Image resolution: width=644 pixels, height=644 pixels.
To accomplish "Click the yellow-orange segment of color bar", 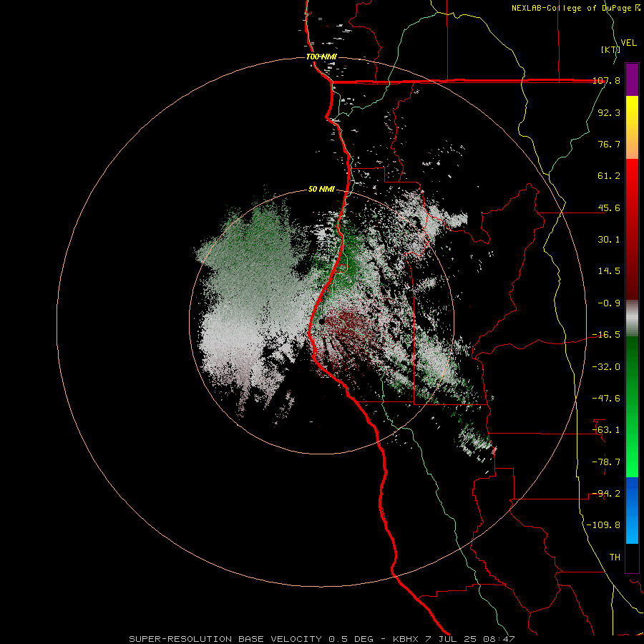I will pyautogui.click(x=632, y=127).
